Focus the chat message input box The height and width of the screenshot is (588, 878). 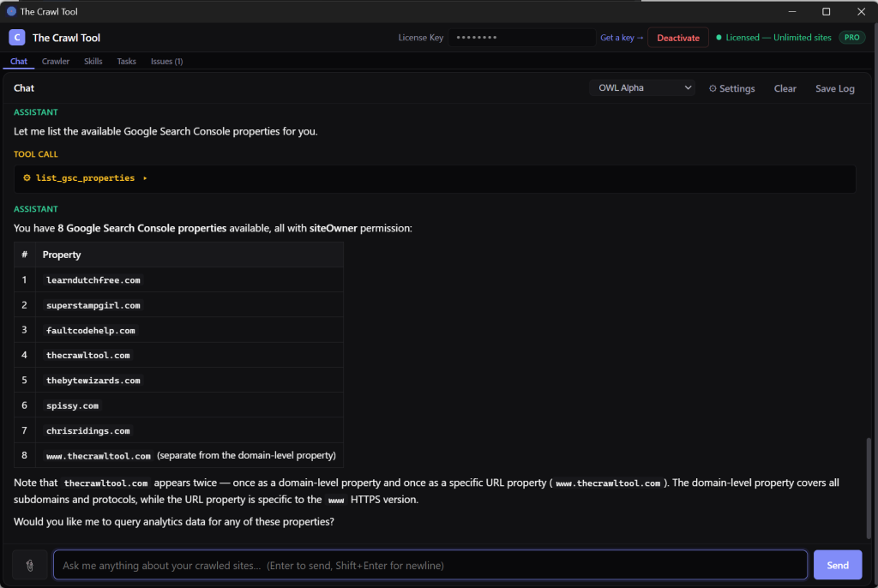tap(430, 565)
